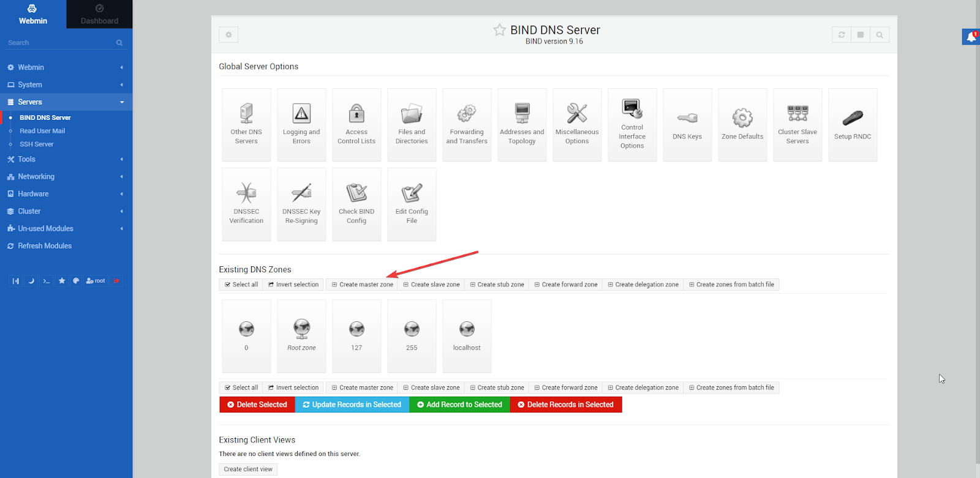Image resolution: width=980 pixels, height=478 pixels.
Task: Expand the Webmin sidebar category
Action: click(x=66, y=67)
